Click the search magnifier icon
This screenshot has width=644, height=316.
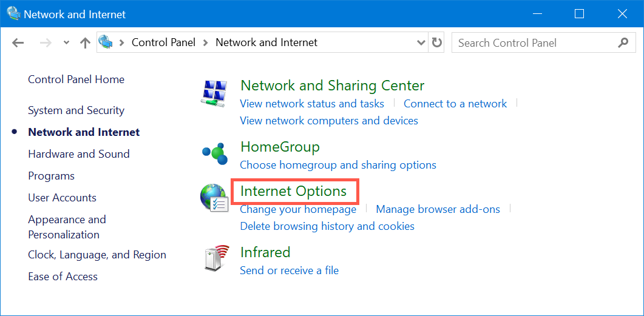[623, 43]
